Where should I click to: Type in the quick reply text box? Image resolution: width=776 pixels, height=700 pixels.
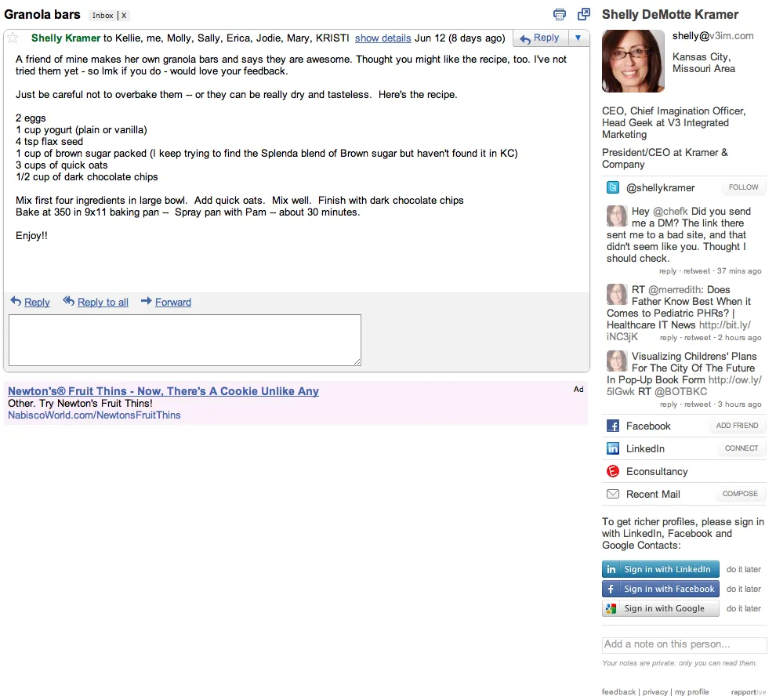(185, 339)
